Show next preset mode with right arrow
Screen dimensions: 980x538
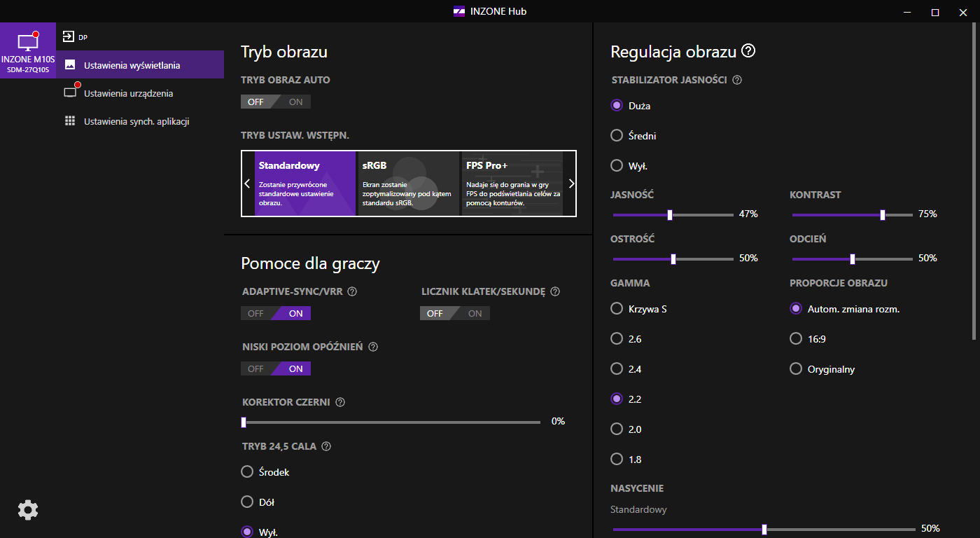pyautogui.click(x=571, y=184)
